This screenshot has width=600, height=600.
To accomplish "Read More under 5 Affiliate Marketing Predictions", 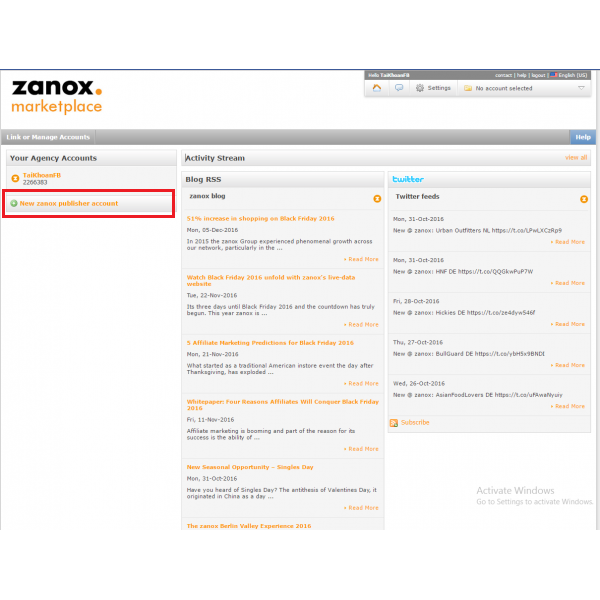I will (x=361, y=383).
